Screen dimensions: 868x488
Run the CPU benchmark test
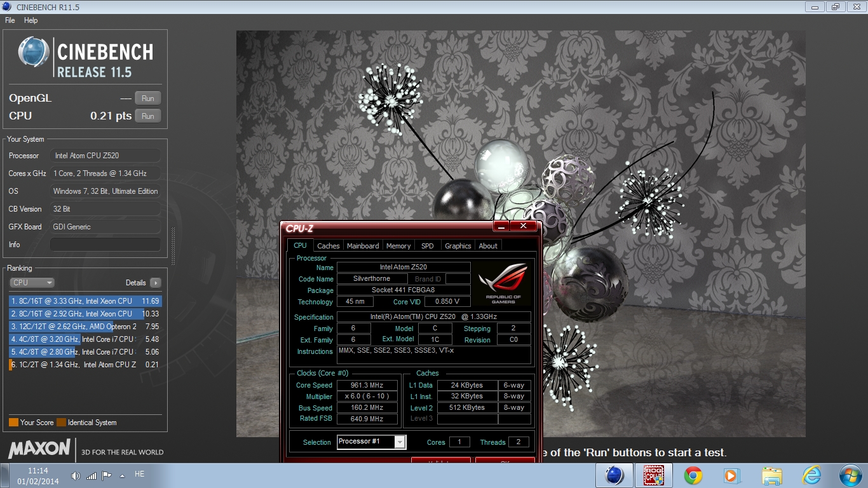click(148, 116)
